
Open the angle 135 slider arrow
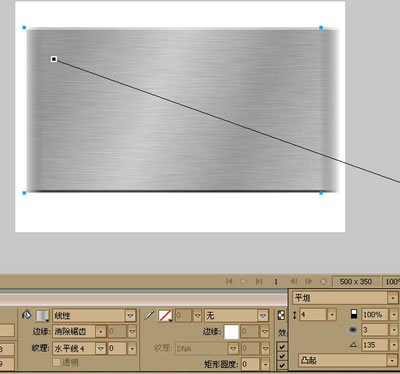pos(394,345)
